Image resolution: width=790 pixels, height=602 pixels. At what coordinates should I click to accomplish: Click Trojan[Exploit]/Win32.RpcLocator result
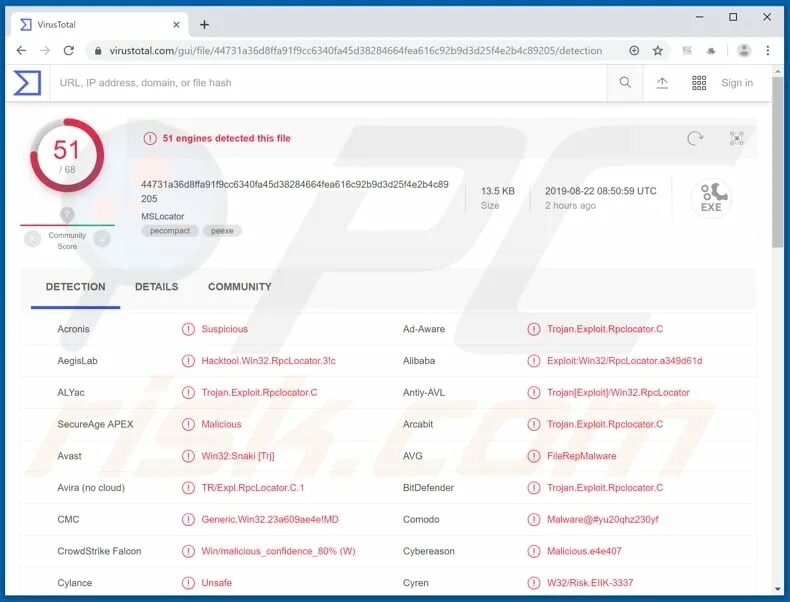pyautogui.click(x=618, y=392)
